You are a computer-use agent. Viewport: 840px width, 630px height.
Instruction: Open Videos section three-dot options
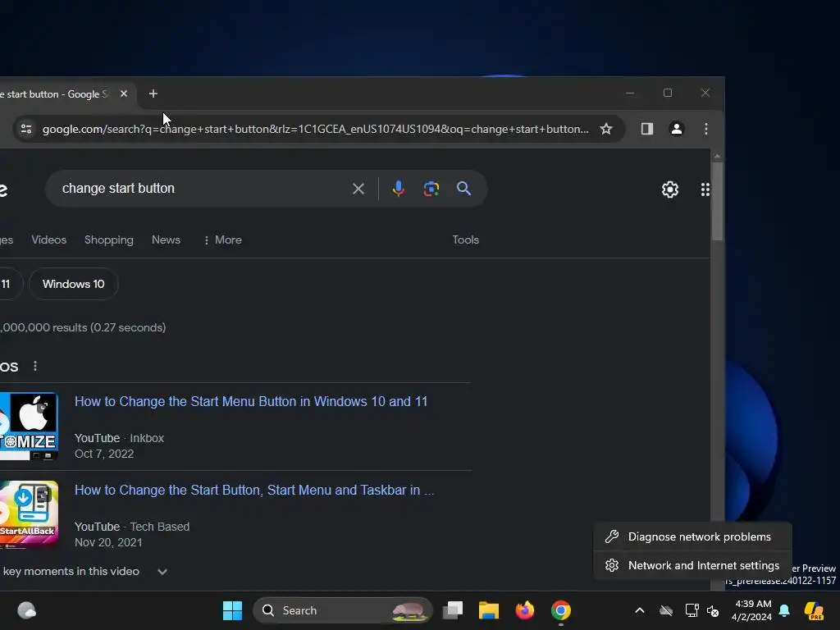pos(35,366)
